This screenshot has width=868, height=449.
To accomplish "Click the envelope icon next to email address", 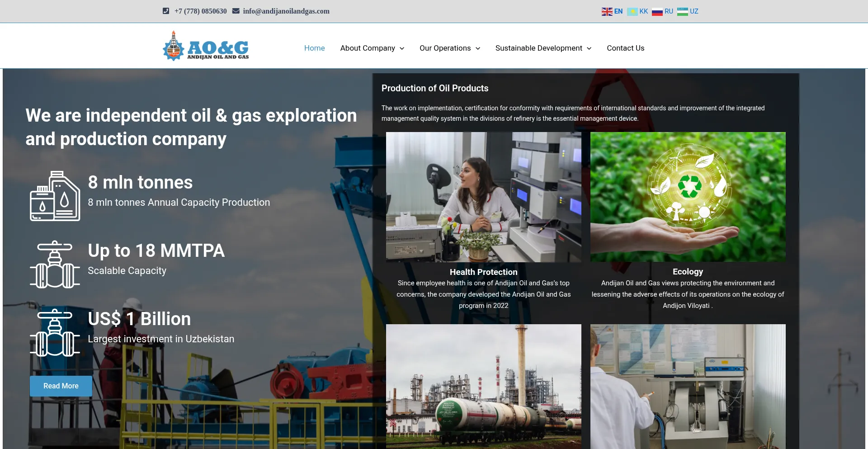I will tap(236, 11).
